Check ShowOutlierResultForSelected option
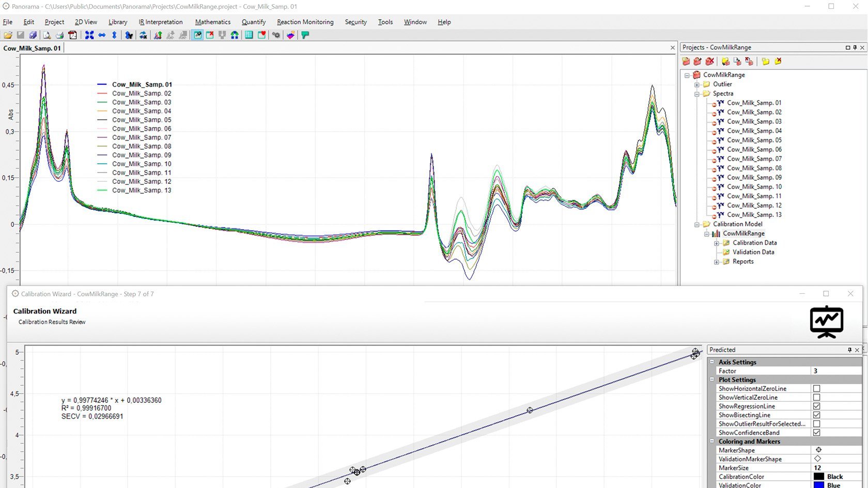This screenshot has height=488, width=868. (816, 423)
